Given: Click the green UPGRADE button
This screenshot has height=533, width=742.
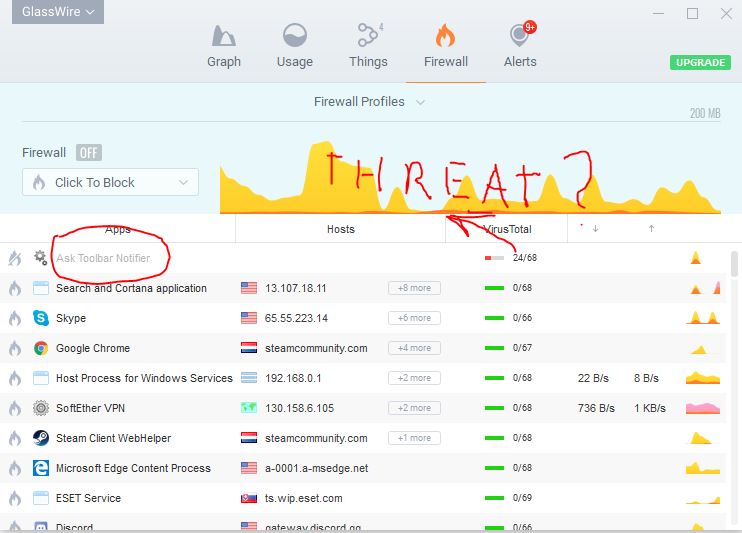Looking at the screenshot, I should [x=700, y=62].
